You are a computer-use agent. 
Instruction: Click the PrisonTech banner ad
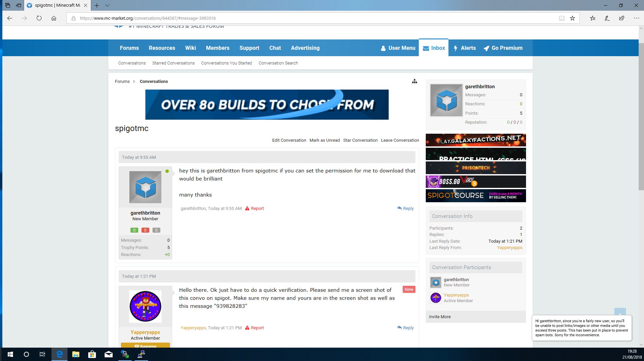tap(476, 168)
